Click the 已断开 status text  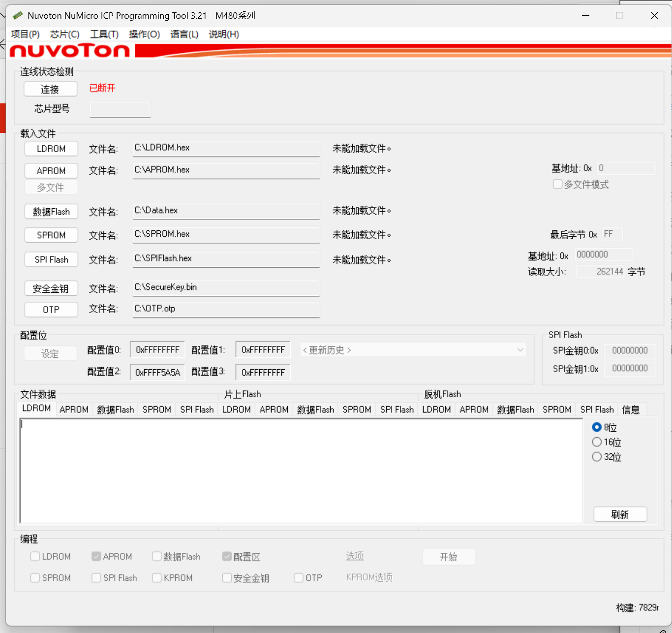pos(102,88)
